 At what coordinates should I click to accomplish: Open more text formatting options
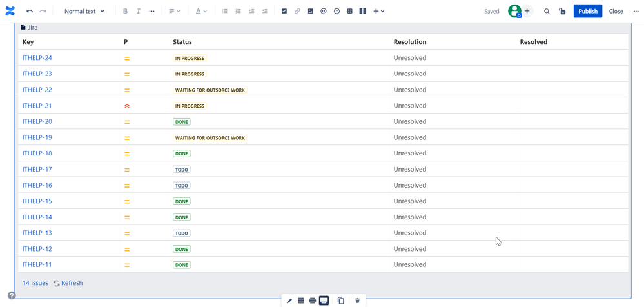pyautogui.click(x=151, y=11)
